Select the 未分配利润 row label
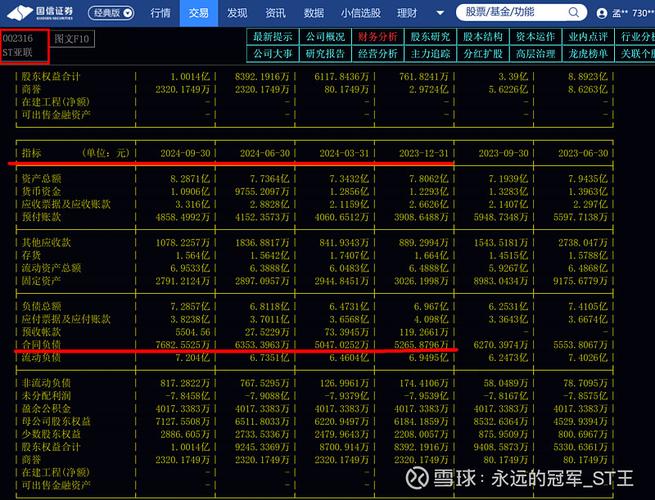Image resolution: width=655 pixels, height=500 pixels. 46,396
